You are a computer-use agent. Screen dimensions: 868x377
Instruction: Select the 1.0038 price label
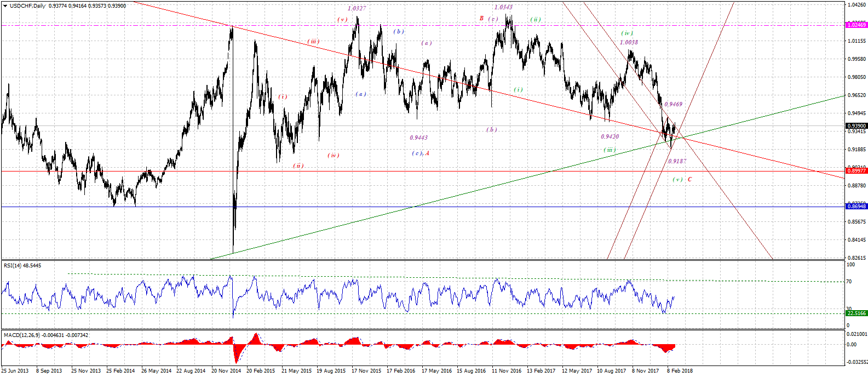click(629, 43)
